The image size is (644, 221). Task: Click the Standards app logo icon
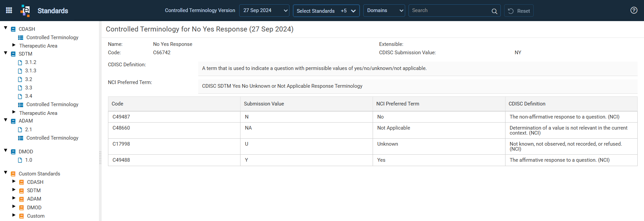click(x=25, y=11)
